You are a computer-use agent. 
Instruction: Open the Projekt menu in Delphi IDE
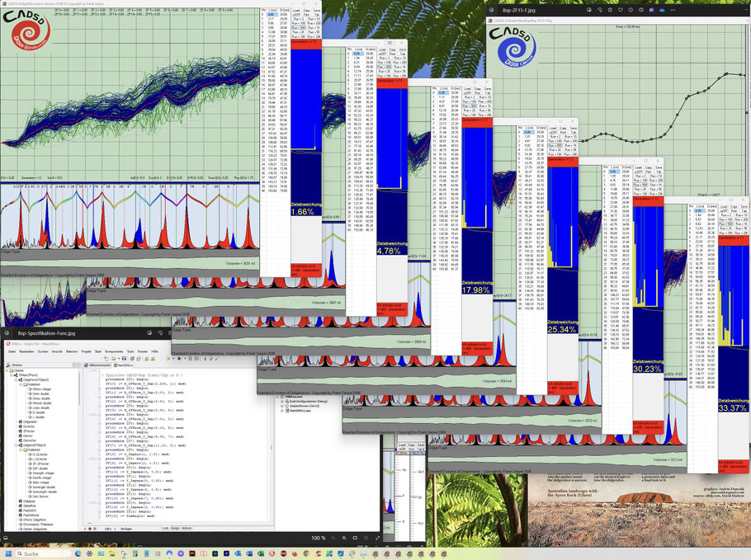tap(86, 351)
